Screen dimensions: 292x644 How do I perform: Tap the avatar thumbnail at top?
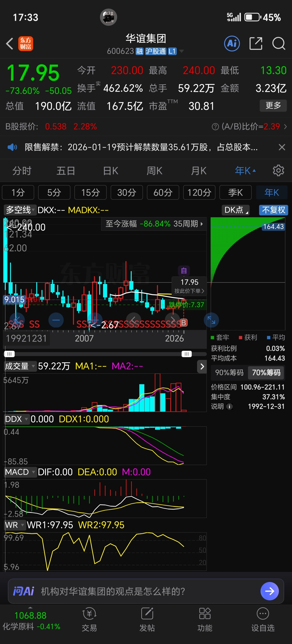pyautogui.click(x=109, y=17)
